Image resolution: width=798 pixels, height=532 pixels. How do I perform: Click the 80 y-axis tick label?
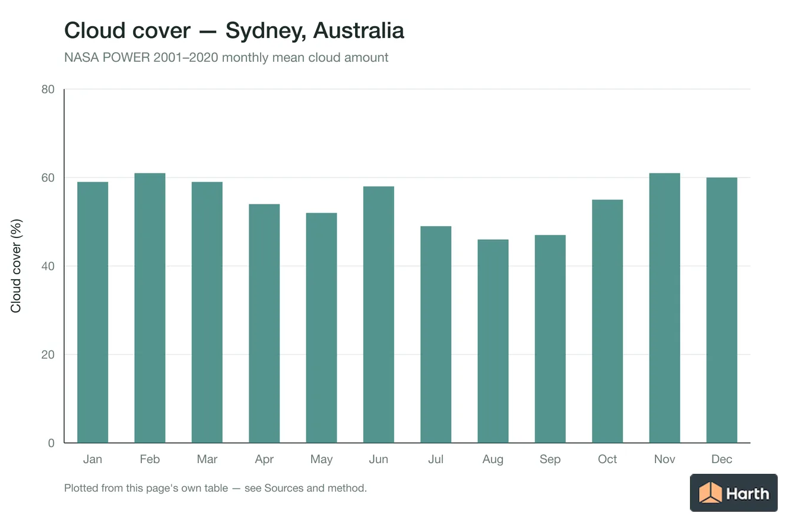(x=48, y=90)
